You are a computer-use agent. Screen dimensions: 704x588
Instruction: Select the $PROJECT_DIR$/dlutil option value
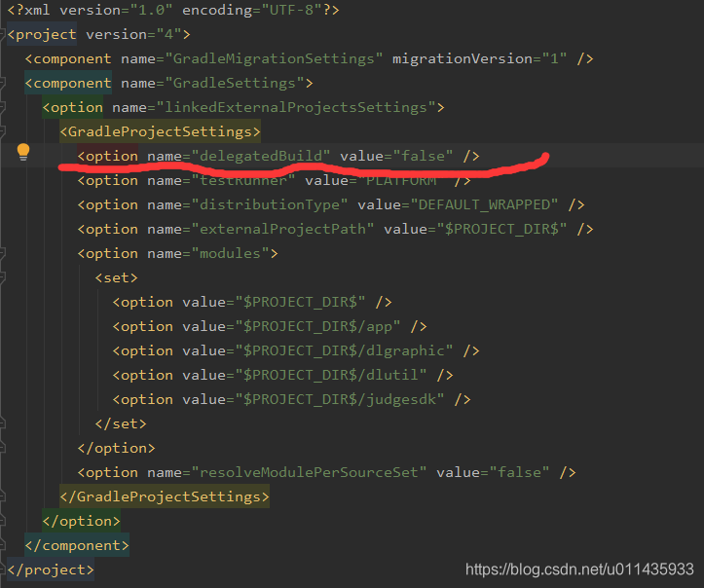pyautogui.click(x=331, y=375)
